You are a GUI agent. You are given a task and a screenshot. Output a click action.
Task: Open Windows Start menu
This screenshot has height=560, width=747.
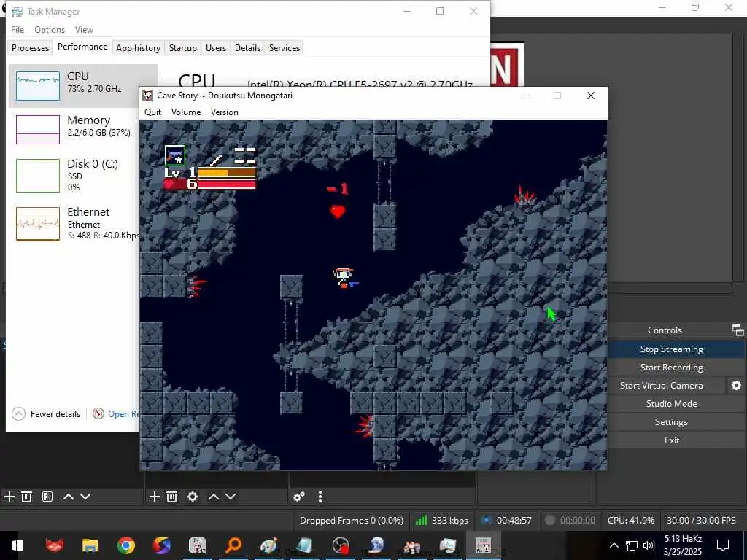18,545
